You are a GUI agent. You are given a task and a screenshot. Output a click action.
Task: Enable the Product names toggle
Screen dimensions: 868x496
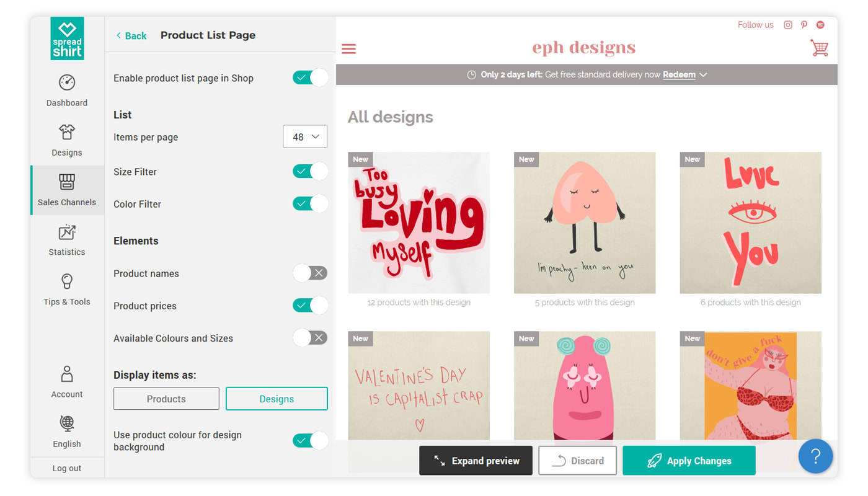pyautogui.click(x=310, y=273)
